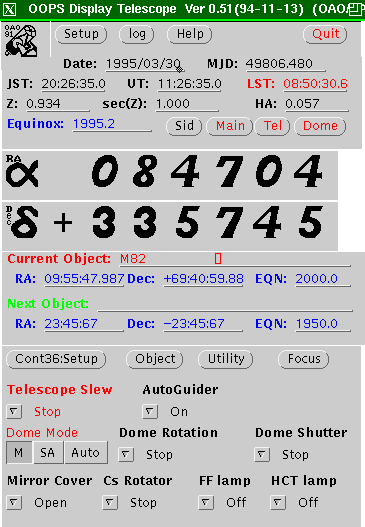This screenshot has width=365, height=527.
Task: Open the log button
Action: [x=137, y=34]
